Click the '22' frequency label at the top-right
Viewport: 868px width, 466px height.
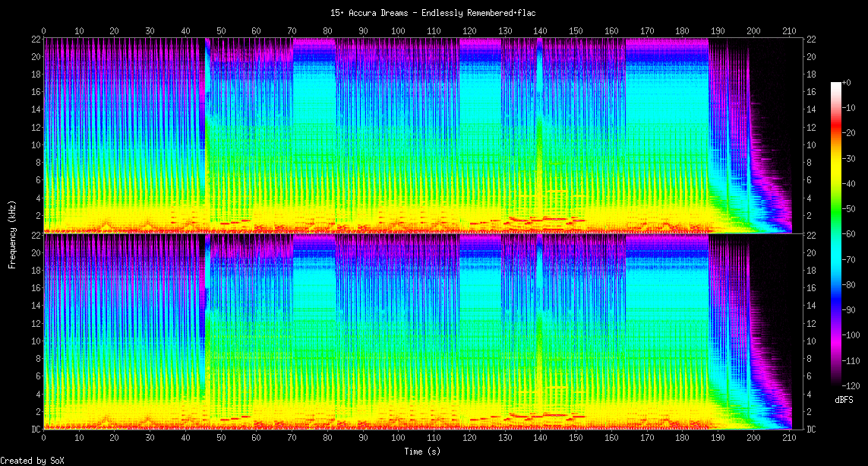(x=811, y=39)
